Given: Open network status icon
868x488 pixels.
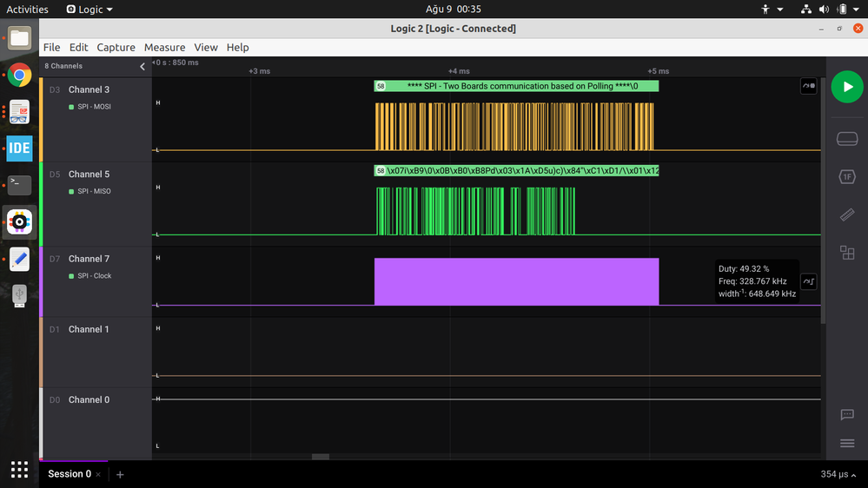Looking at the screenshot, I should pos(806,10).
